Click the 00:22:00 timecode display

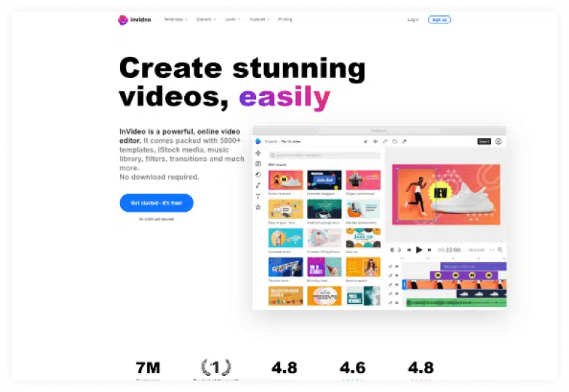(449, 250)
